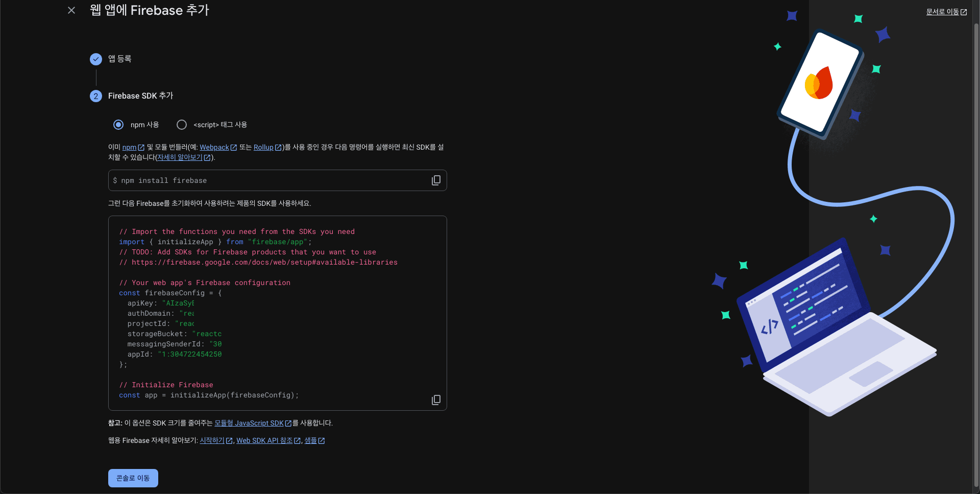980x494 pixels.
Task: Click the step 2 number circle icon
Action: point(96,96)
